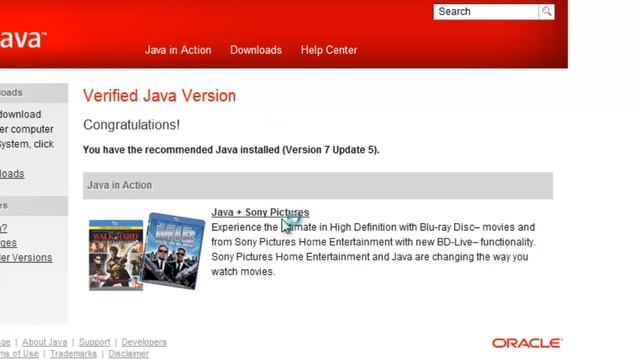640x360 pixels.
Task: Open the Java in Action menu
Action: (x=178, y=50)
